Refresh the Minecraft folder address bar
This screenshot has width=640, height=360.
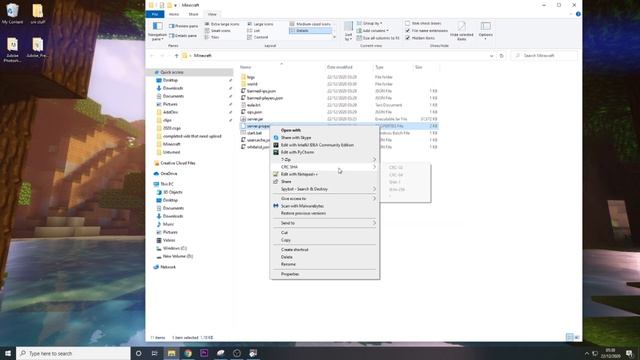point(502,56)
